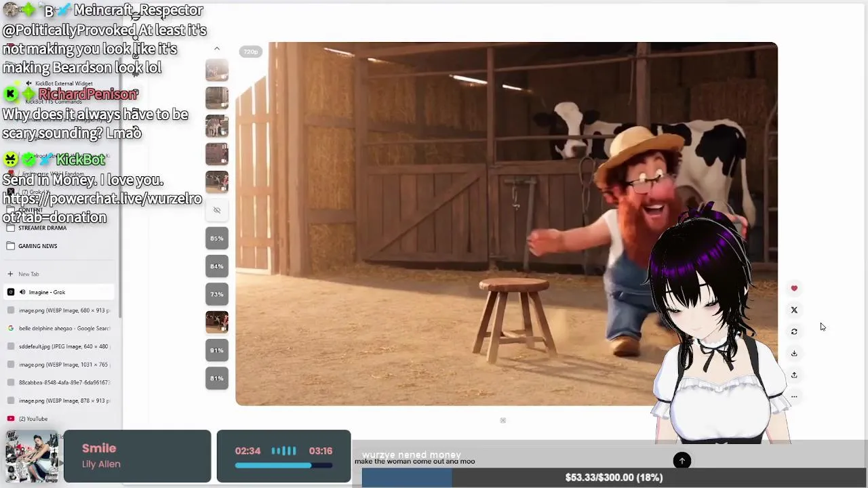Switch to image.png 878 × 913 tab

(x=58, y=401)
